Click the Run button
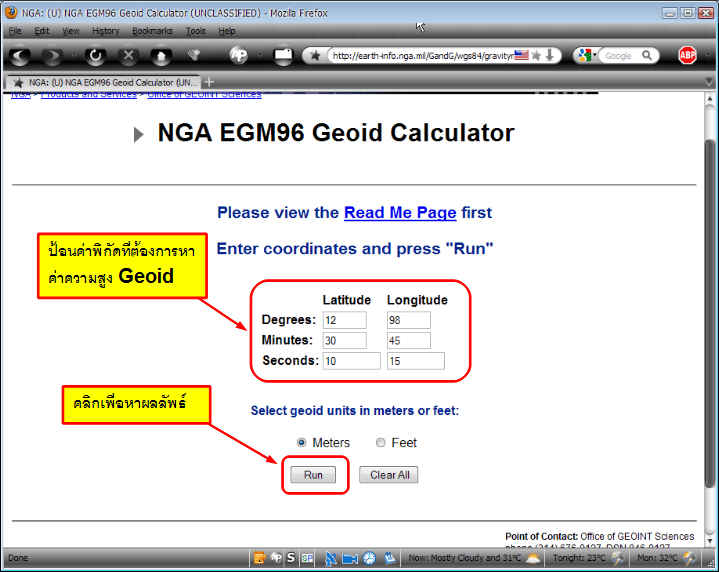 point(313,475)
